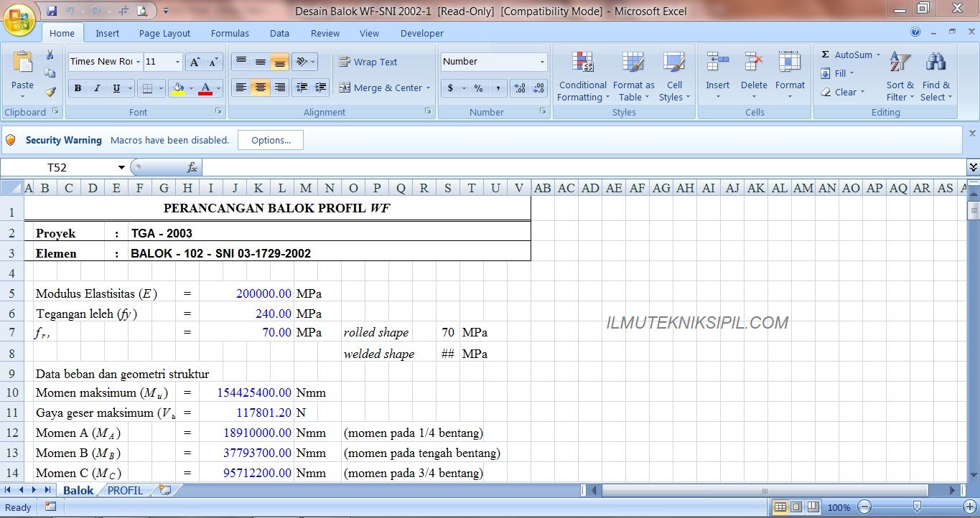Increase decimal places
Viewport: 980px width, 518px height.
[x=520, y=88]
